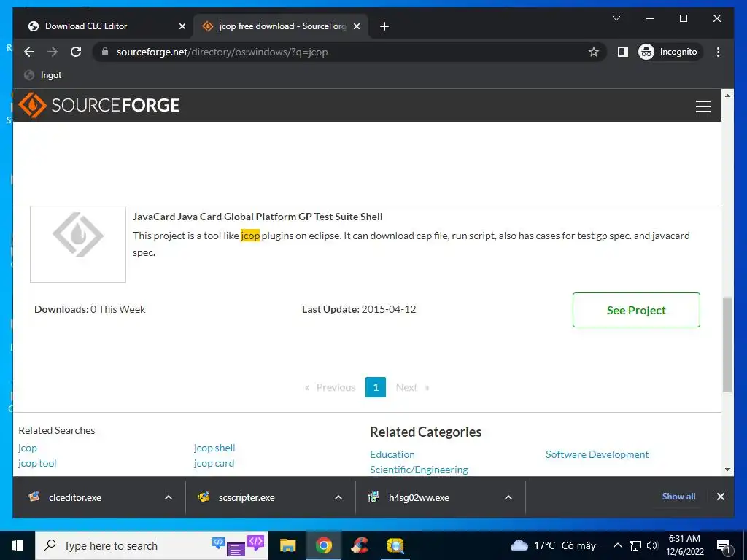Open the notification center icon
Screen dimensions: 747x560
click(724, 545)
